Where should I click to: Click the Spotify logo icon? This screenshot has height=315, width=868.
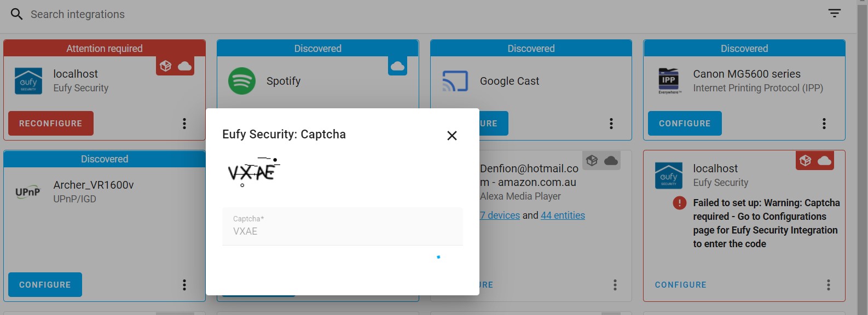coord(242,81)
